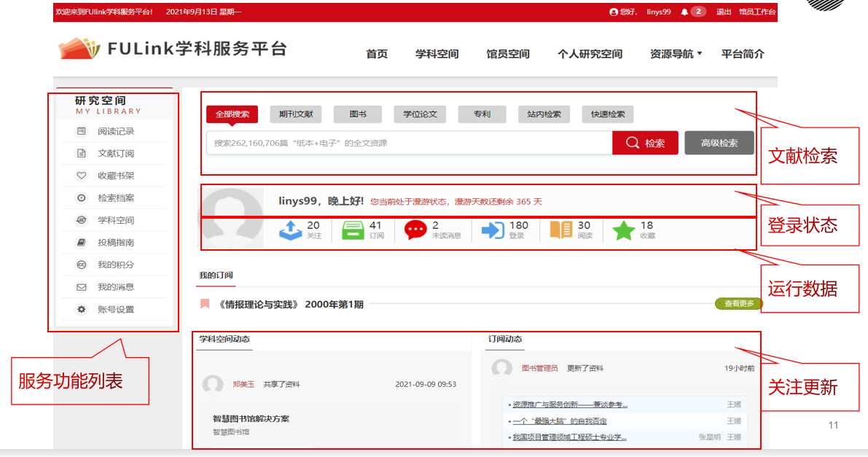The image size is (868, 457).
Task: Open 《情报理论与实践》 2000年第1期
Action: pos(290,304)
